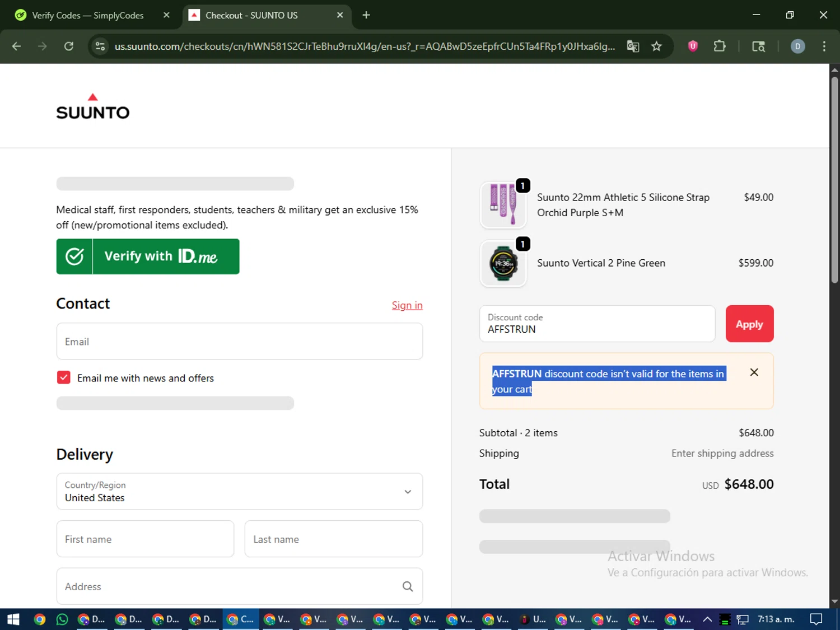This screenshot has height=630, width=840.
Task: Click the Suunto Vertical 2 Pine Green name
Action: click(x=601, y=263)
